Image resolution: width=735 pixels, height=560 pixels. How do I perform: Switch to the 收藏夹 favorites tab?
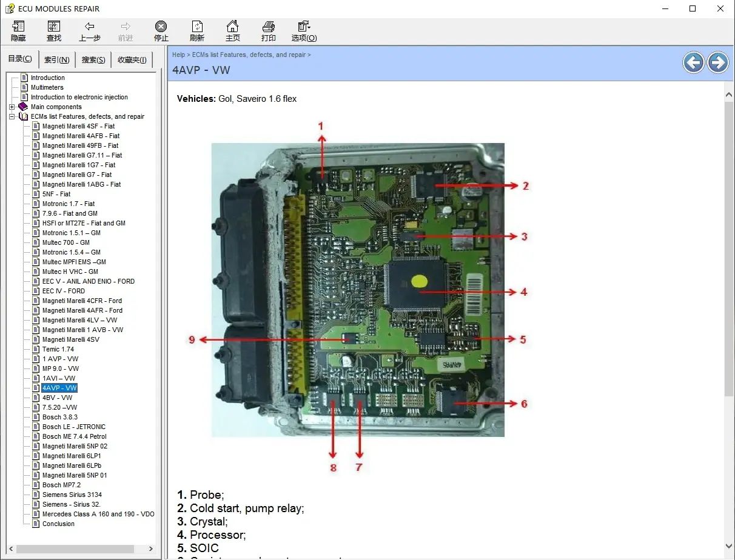coord(132,59)
